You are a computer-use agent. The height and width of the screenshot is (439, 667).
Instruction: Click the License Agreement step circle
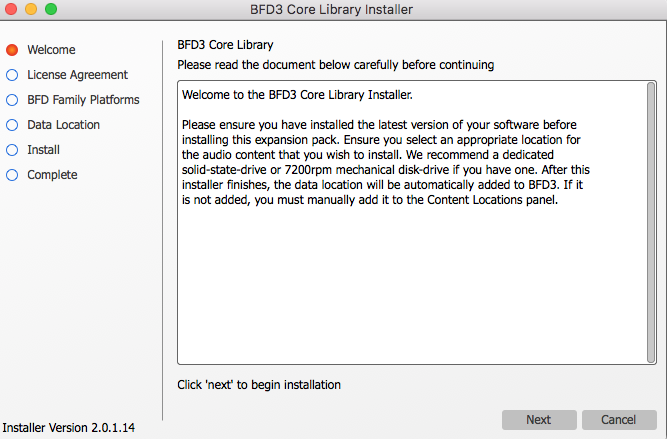click(12, 75)
